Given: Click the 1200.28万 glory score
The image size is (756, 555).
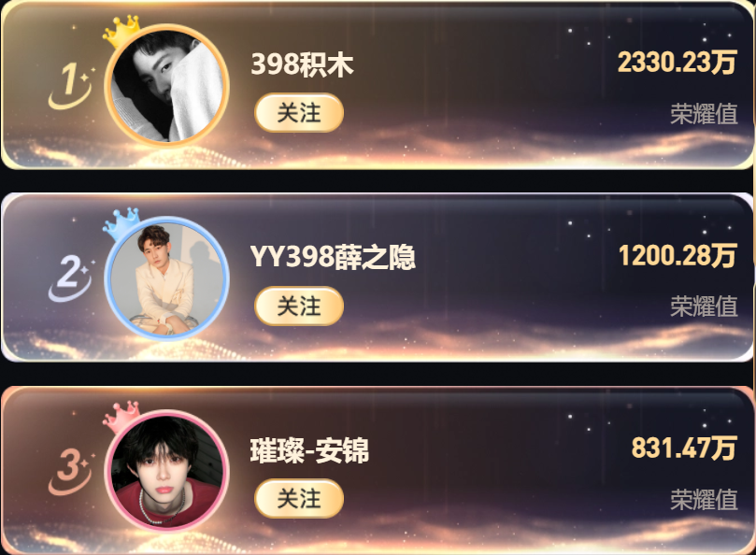Looking at the screenshot, I should pyautogui.click(x=678, y=256).
